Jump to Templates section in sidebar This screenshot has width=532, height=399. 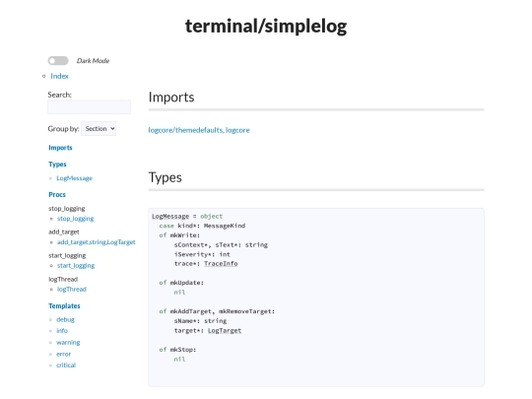(64, 306)
